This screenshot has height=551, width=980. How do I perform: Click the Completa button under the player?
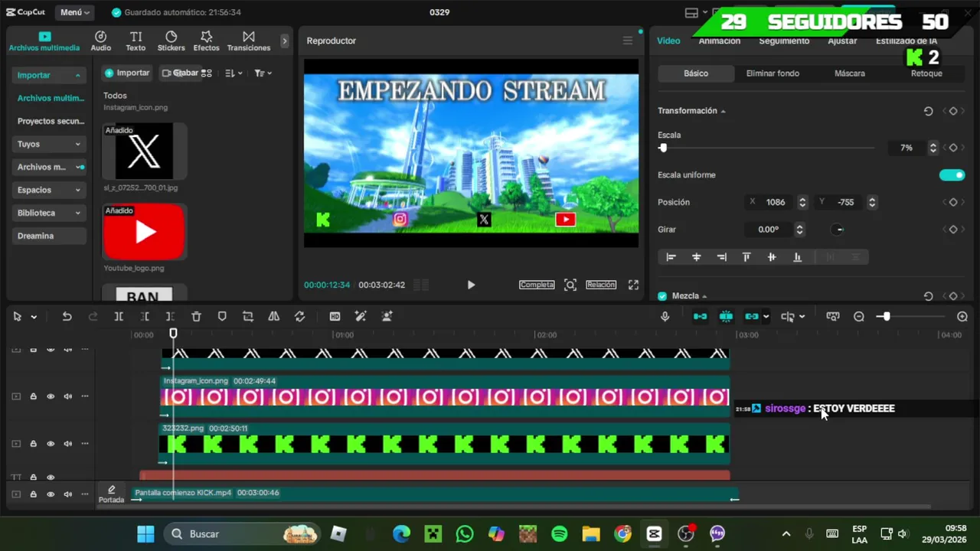(x=537, y=285)
